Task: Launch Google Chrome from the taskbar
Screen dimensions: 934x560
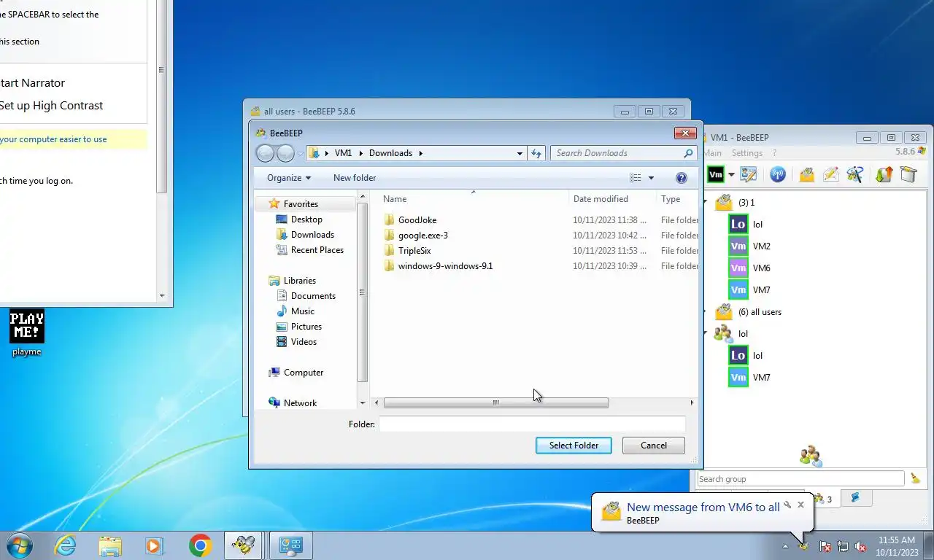Action: [x=200, y=545]
